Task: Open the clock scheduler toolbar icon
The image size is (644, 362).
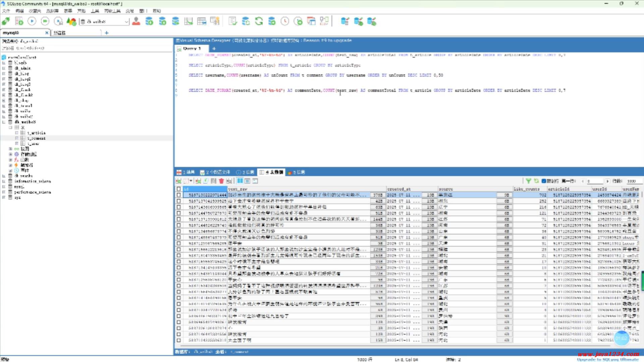Action: coord(285,21)
